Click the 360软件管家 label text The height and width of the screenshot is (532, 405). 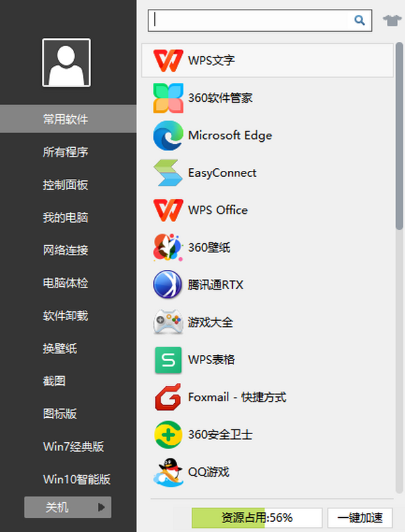[220, 98]
